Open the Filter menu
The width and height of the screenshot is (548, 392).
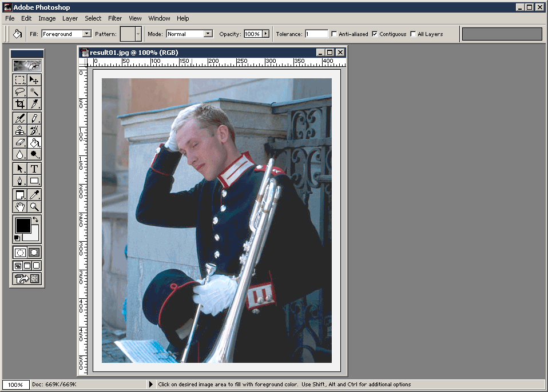115,18
